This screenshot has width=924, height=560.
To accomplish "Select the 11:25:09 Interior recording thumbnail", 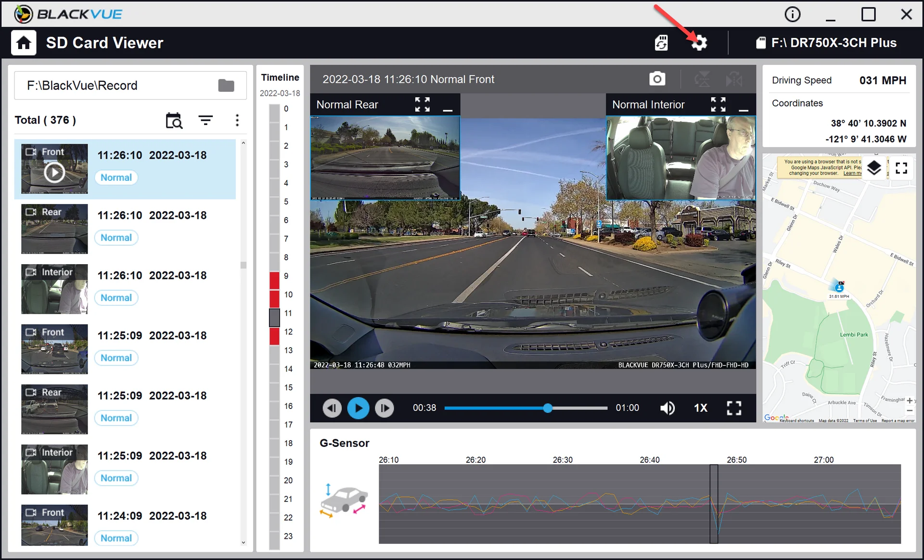I will pyautogui.click(x=54, y=470).
